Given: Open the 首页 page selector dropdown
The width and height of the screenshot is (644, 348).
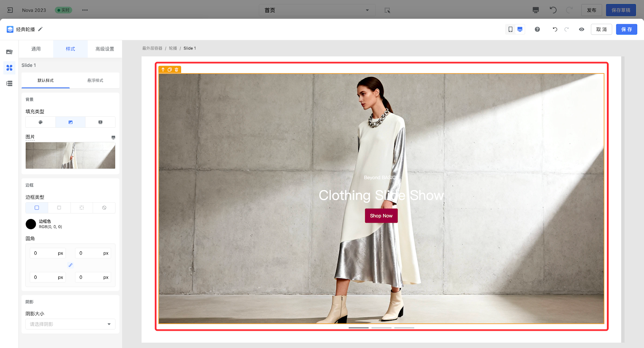Looking at the screenshot, I should (x=317, y=10).
